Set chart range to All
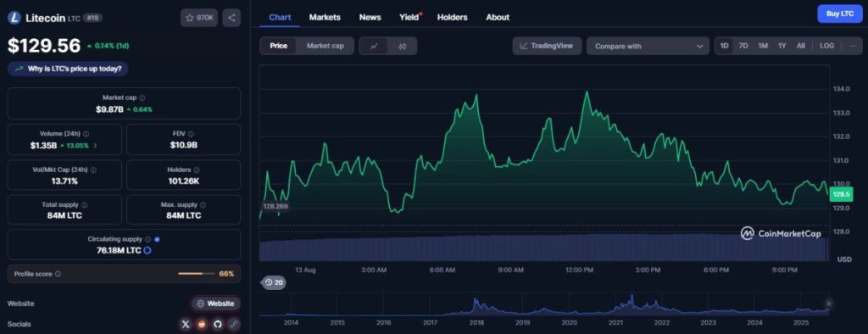The width and height of the screenshot is (868, 334). pyautogui.click(x=800, y=46)
